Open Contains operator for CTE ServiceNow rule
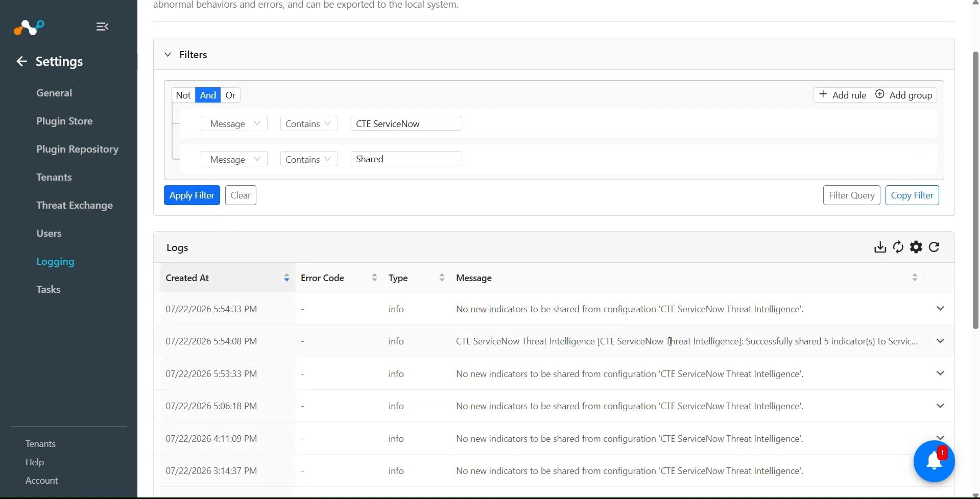 [x=309, y=124]
